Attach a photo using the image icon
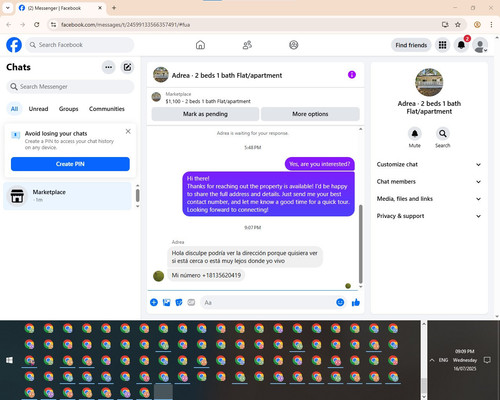The width and height of the screenshot is (500, 400). click(166, 302)
